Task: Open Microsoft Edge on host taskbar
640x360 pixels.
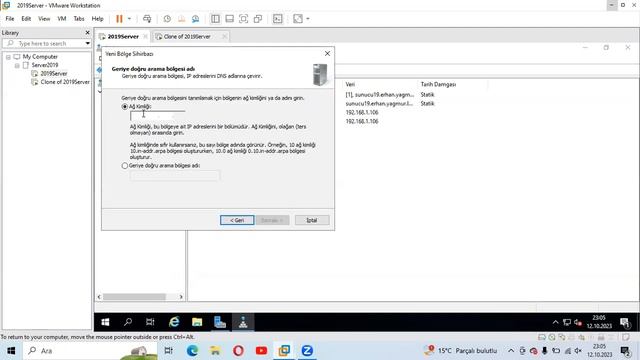Action: 192,351
